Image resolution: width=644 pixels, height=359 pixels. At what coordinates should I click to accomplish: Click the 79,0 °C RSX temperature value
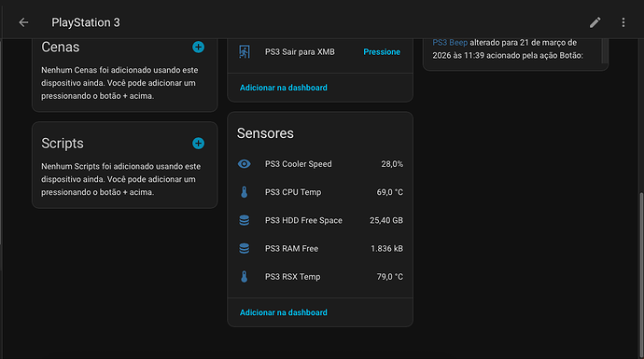(390, 277)
